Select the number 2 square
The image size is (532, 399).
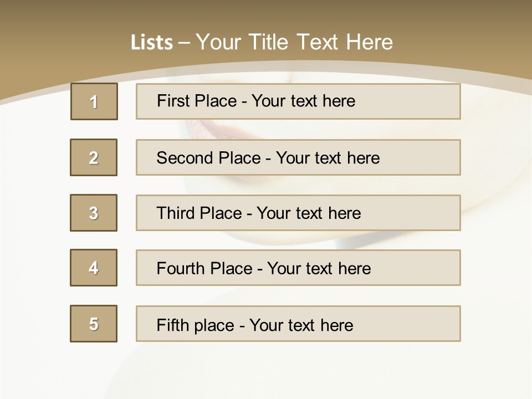[94, 157]
